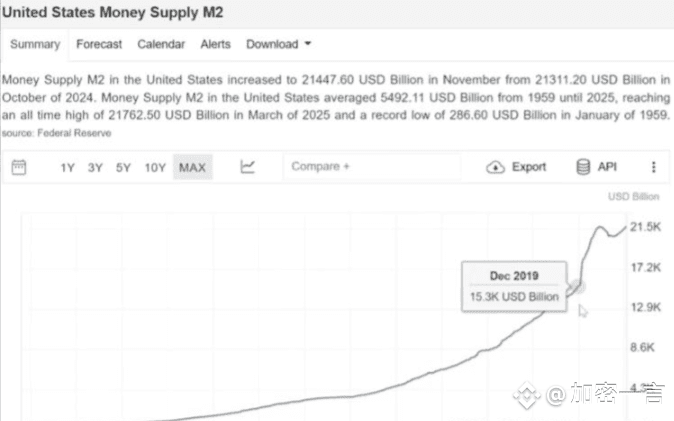This screenshot has height=421, width=674.
Task: Select the MAX time range
Action: 192,167
